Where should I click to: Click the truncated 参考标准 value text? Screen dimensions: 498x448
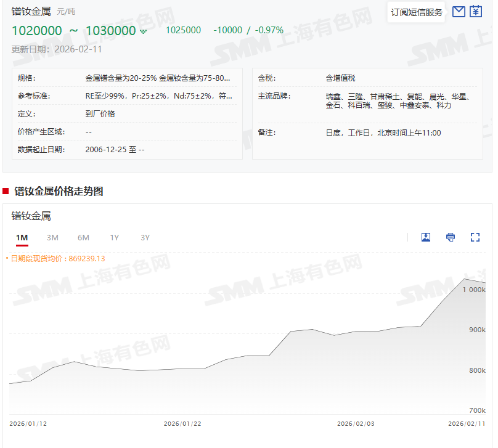coord(158,96)
